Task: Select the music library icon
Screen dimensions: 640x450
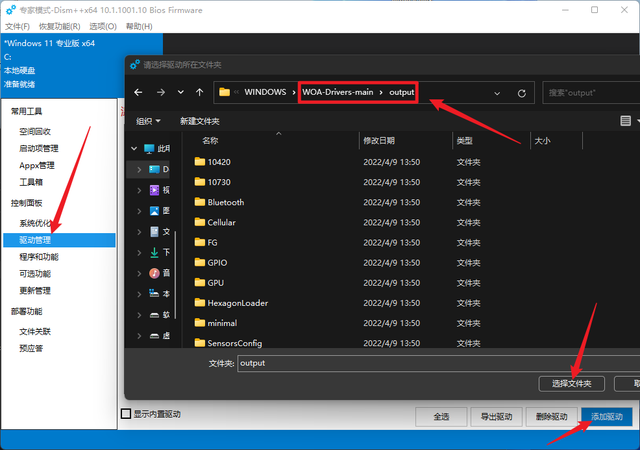Action: (154, 273)
